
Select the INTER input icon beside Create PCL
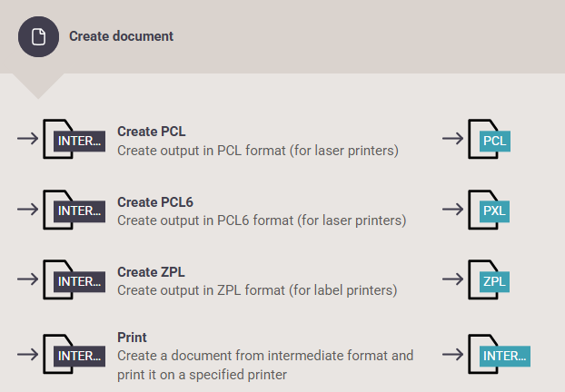pos(74,139)
